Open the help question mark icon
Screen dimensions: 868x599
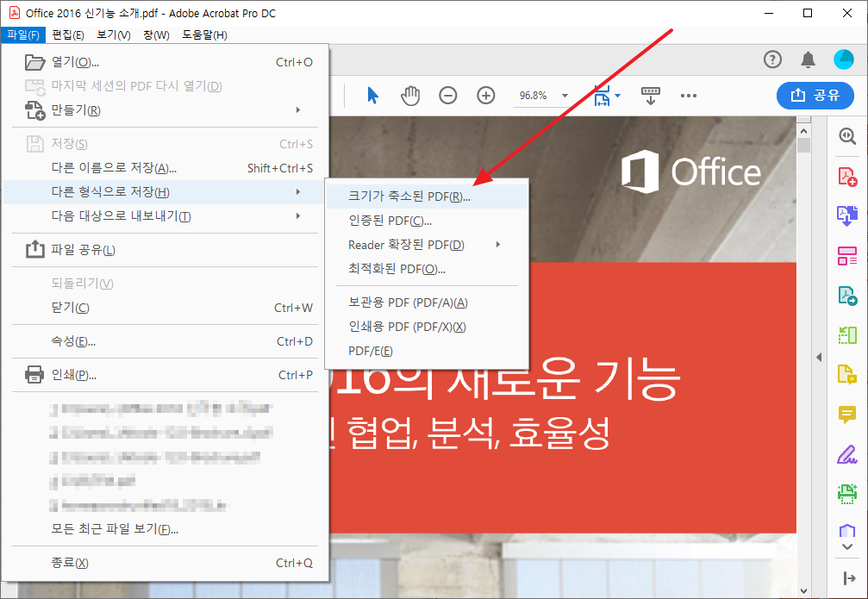pos(772,59)
